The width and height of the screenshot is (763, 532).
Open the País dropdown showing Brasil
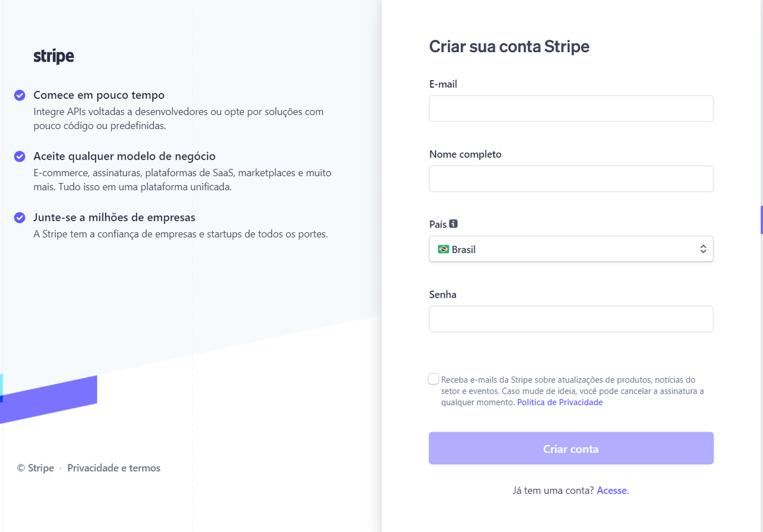point(570,249)
